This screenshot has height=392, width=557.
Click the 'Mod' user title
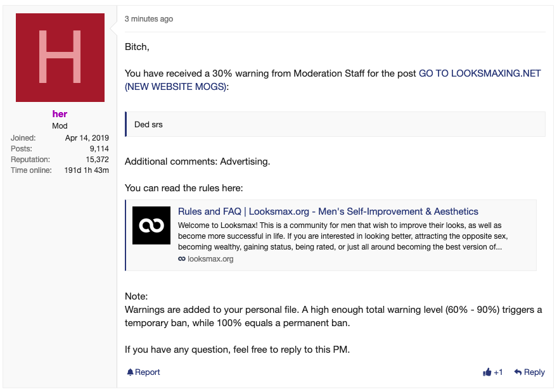60,125
